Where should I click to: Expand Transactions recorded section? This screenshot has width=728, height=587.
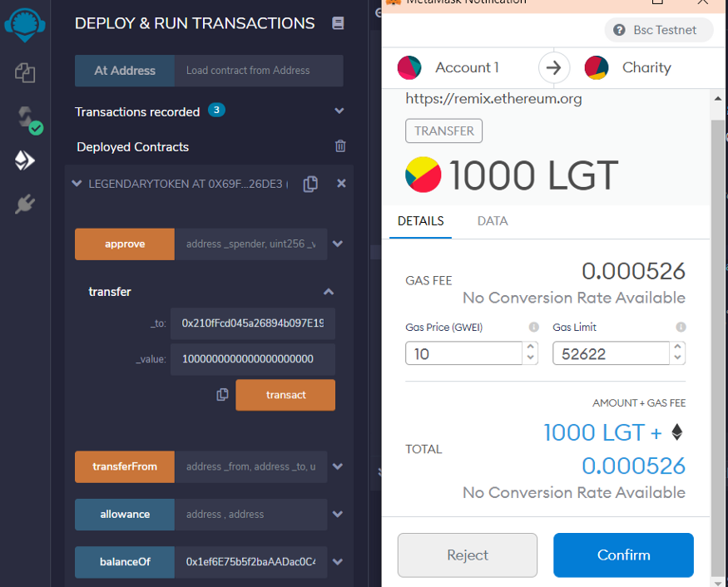pyautogui.click(x=339, y=111)
